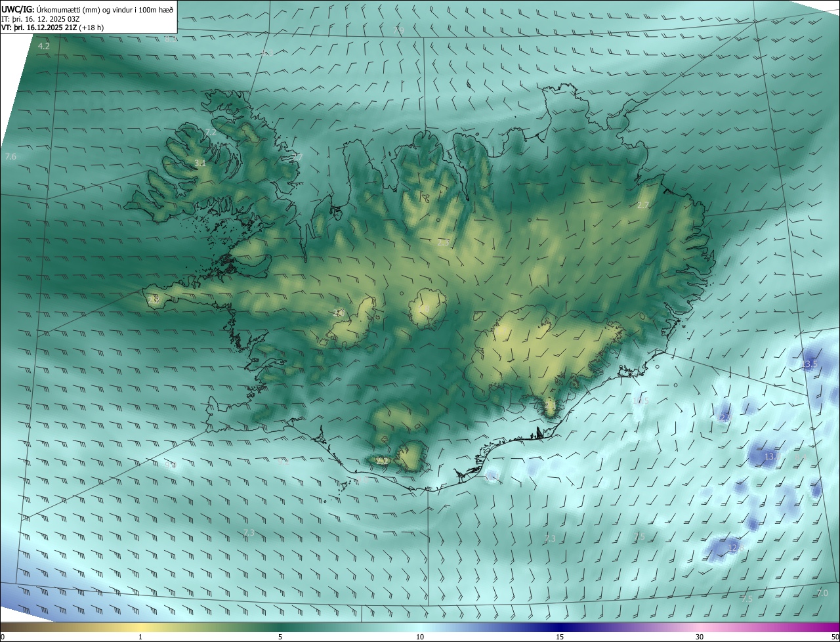Click the 13.5 value label on the map
This screenshot has width=840, height=642.
(x=810, y=364)
